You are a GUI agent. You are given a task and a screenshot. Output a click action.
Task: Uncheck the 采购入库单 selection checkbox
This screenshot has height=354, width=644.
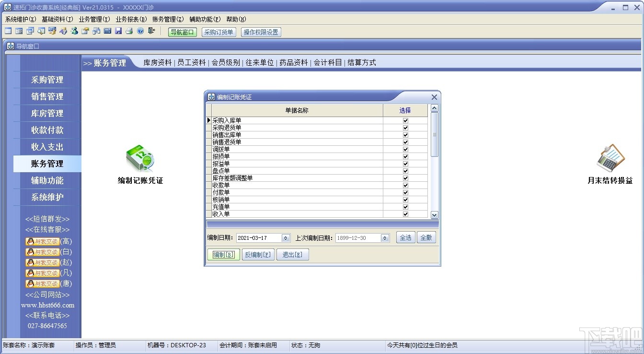[405, 120]
